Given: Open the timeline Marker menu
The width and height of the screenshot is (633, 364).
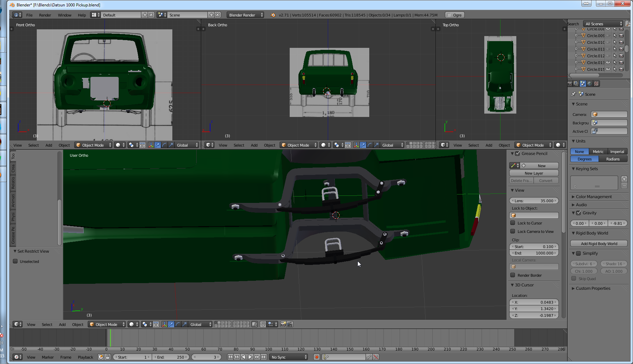Looking at the screenshot, I should (x=48, y=357).
